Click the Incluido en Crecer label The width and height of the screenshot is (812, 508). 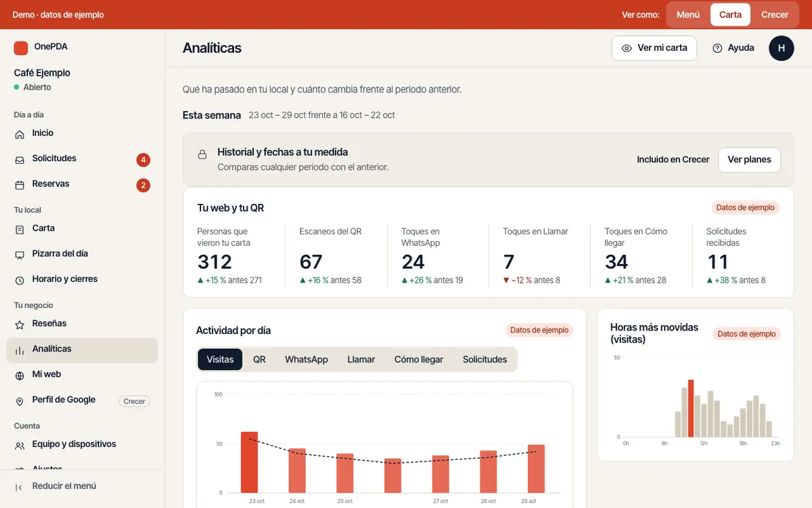(673, 160)
